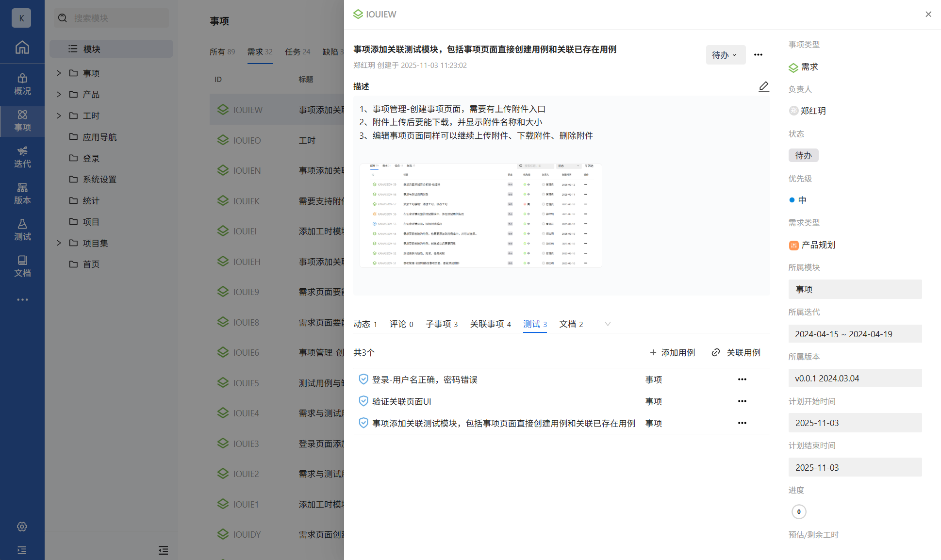The height and width of the screenshot is (560, 941).
Task: Expand the 项目集 folder in module tree
Action: (x=59, y=243)
